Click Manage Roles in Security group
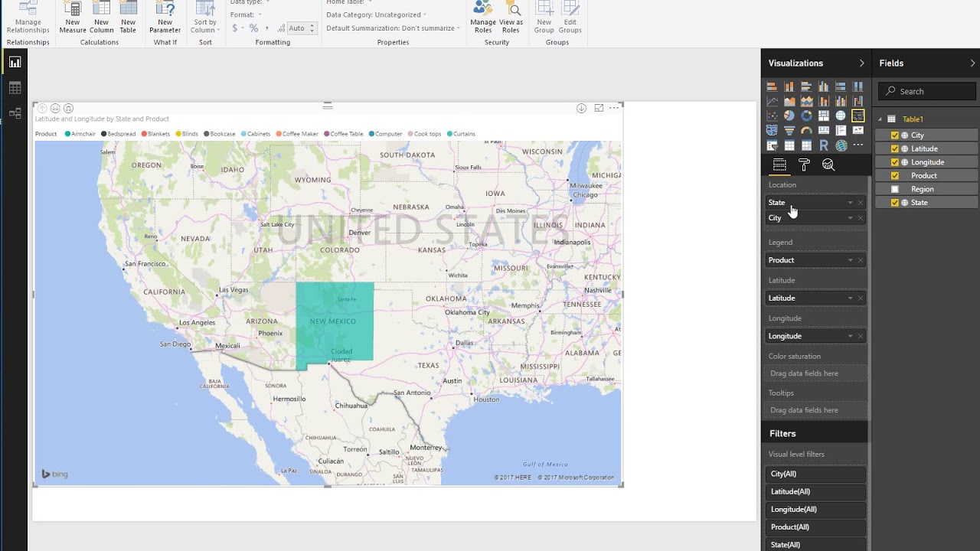Screen dimensions: 980x551 point(483,18)
